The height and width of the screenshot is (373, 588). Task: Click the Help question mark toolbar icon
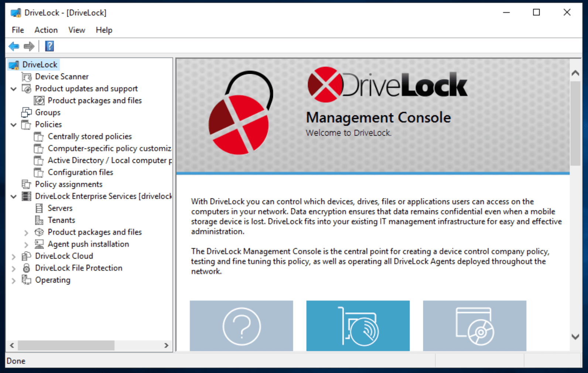pos(49,46)
